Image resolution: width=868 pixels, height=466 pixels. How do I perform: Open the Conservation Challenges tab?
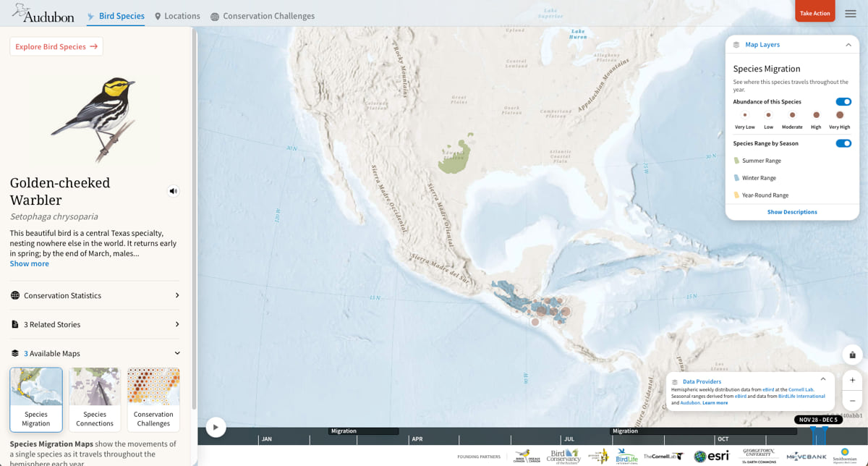(263, 16)
